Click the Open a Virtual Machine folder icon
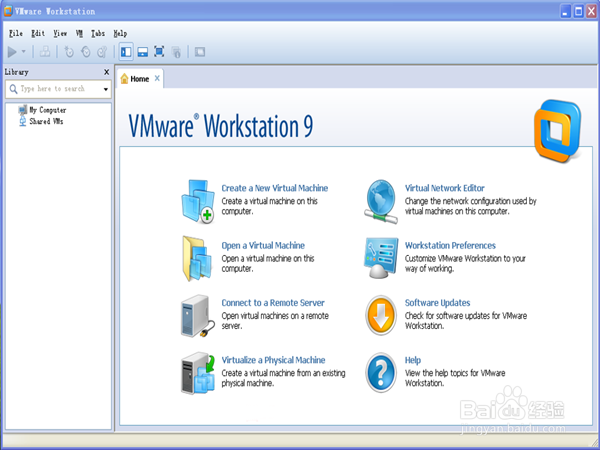Viewport: 600px width, 450px height. [197, 259]
